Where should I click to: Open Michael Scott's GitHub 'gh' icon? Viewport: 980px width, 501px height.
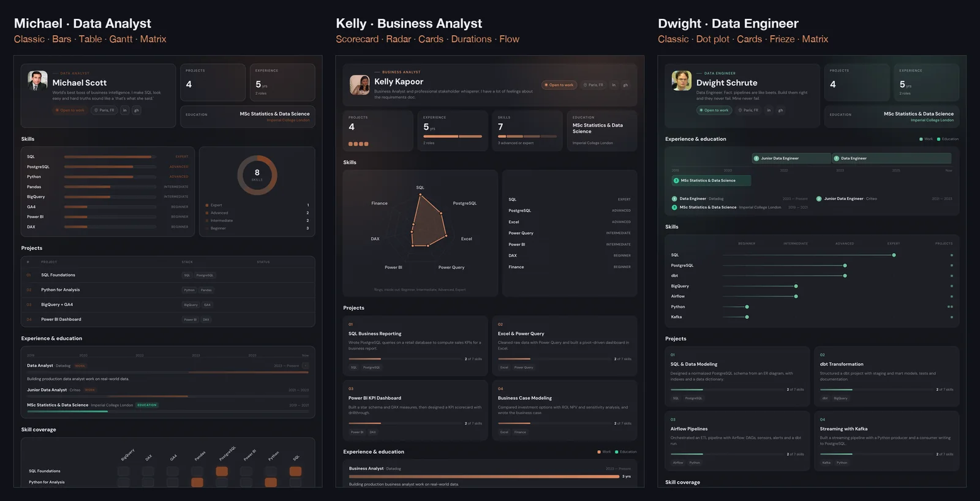pyautogui.click(x=137, y=110)
